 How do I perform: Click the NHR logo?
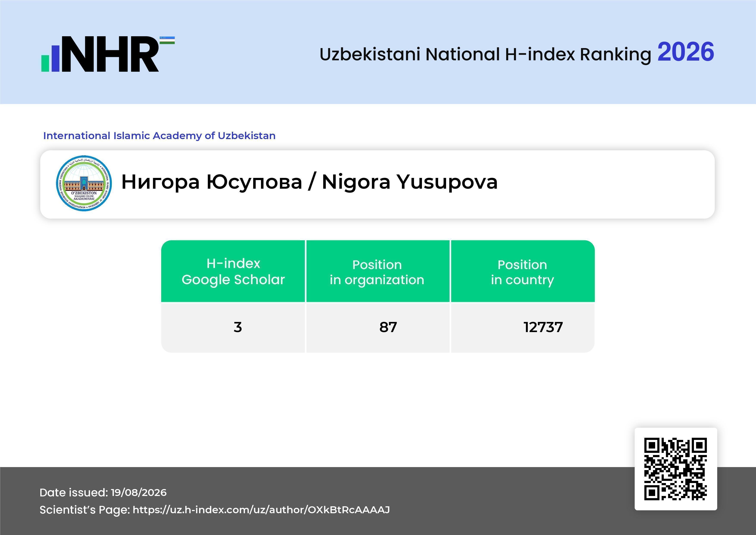click(108, 54)
